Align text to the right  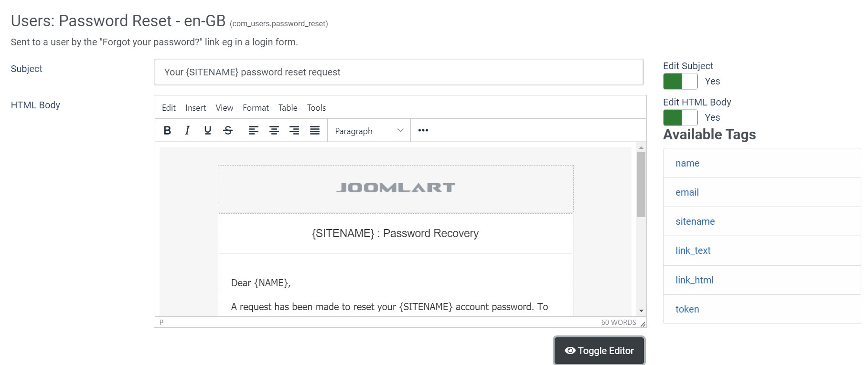[x=294, y=130]
